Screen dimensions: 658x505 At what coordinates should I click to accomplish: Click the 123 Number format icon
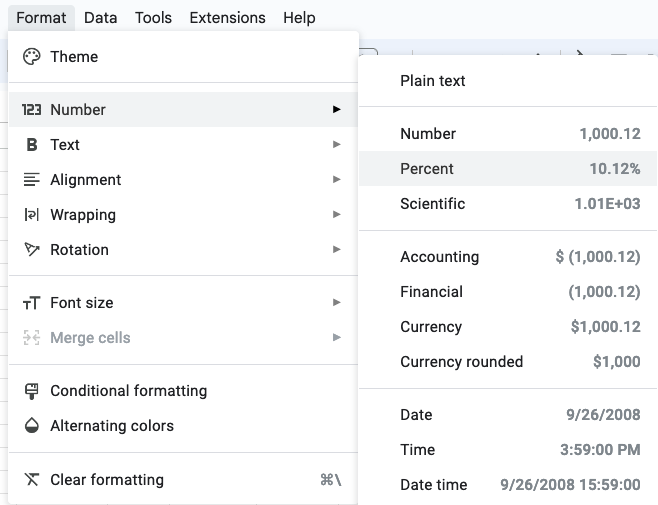point(31,110)
